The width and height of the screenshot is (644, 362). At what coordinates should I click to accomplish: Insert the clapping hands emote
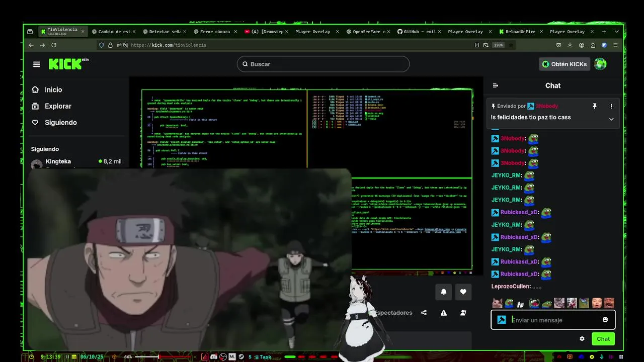(521, 304)
